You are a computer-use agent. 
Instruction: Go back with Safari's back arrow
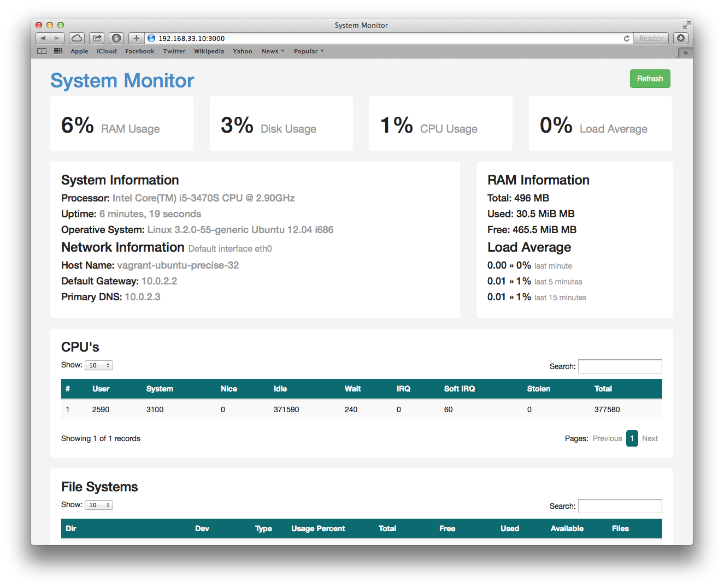pyautogui.click(x=43, y=38)
